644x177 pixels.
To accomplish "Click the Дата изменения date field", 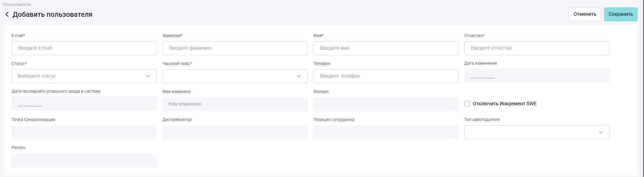I will pos(537,76).
